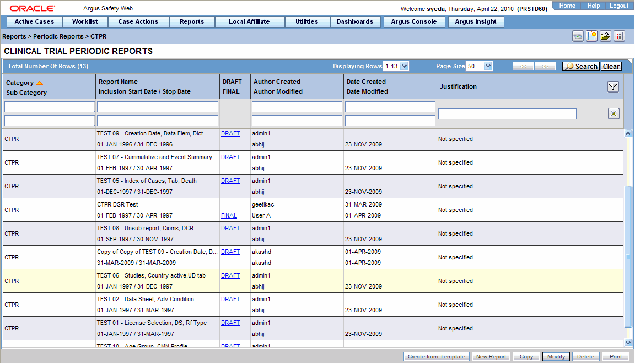Open the Argus Console menu
This screenshot has width=635, height=364.
(x=414, y=21)
